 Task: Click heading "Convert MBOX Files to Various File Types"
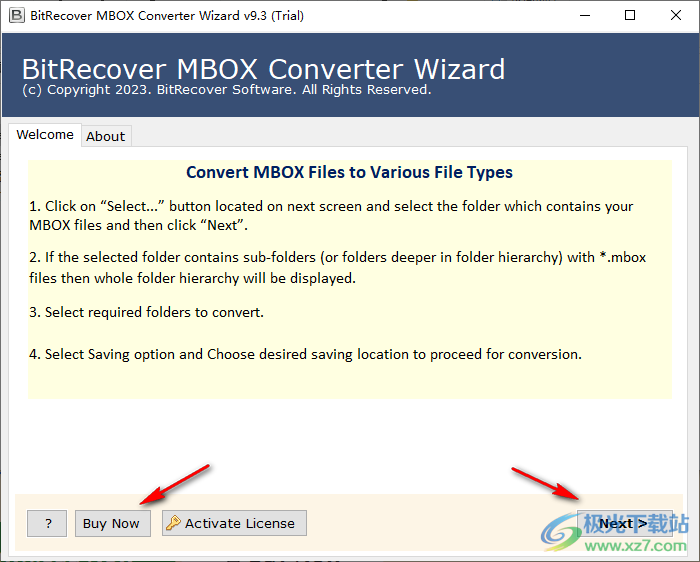pyautogui.click(x=349, y=172)
